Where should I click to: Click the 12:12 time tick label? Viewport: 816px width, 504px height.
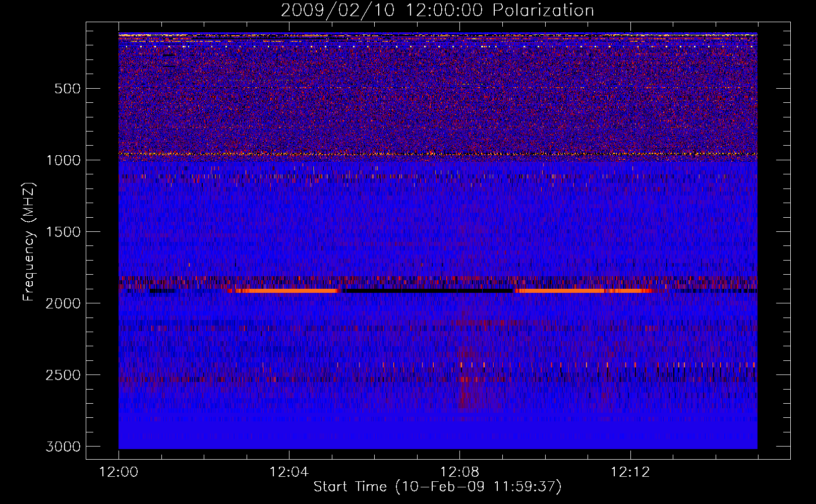tap(630, 472)
